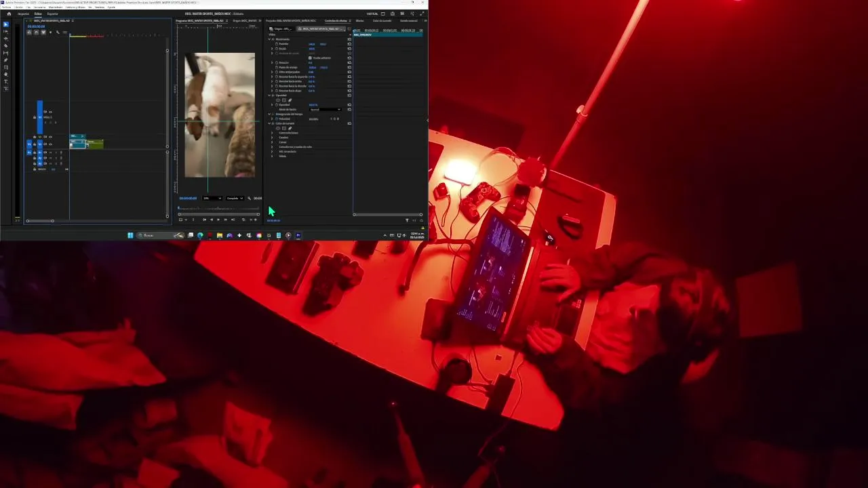The width and height of the screenshot is (868, 488).
Task: Create ellipse mask under Opacidad
Action: point(278,100)
